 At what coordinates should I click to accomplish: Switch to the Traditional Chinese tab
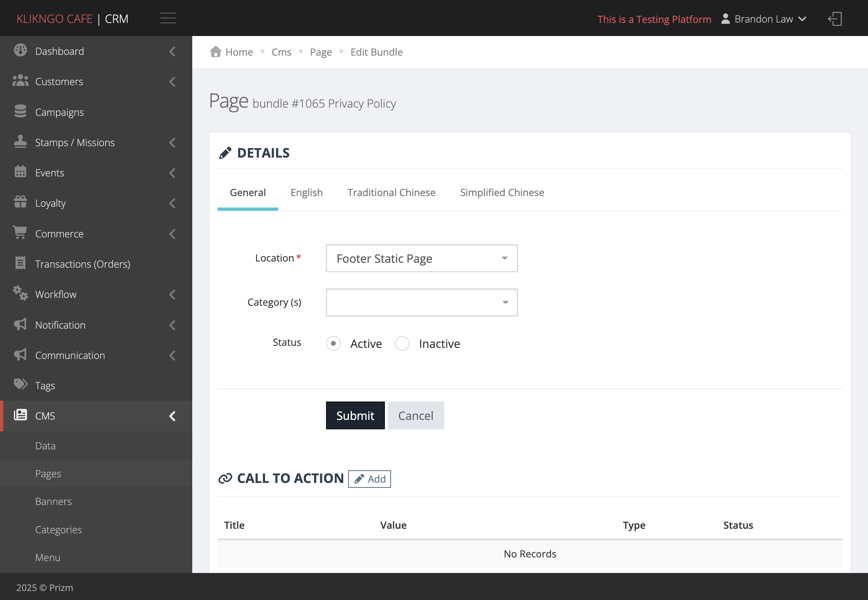391,192
